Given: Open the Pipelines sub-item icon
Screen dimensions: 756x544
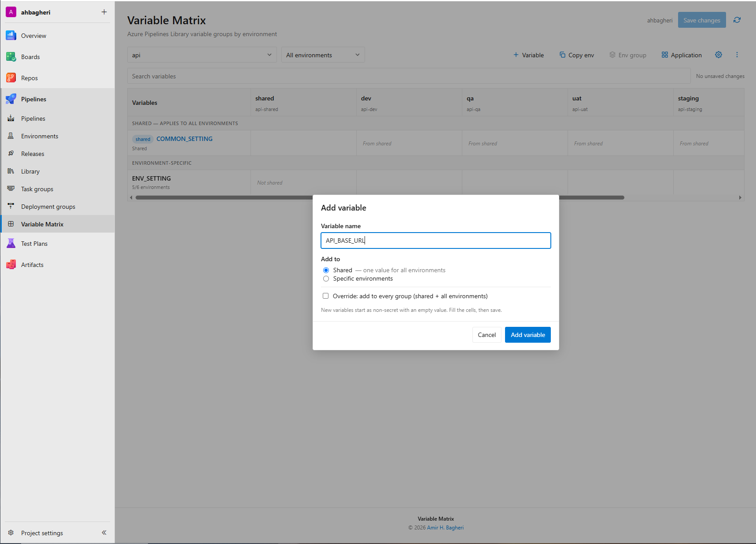Looking at the screenshot, I should (11, 118).
